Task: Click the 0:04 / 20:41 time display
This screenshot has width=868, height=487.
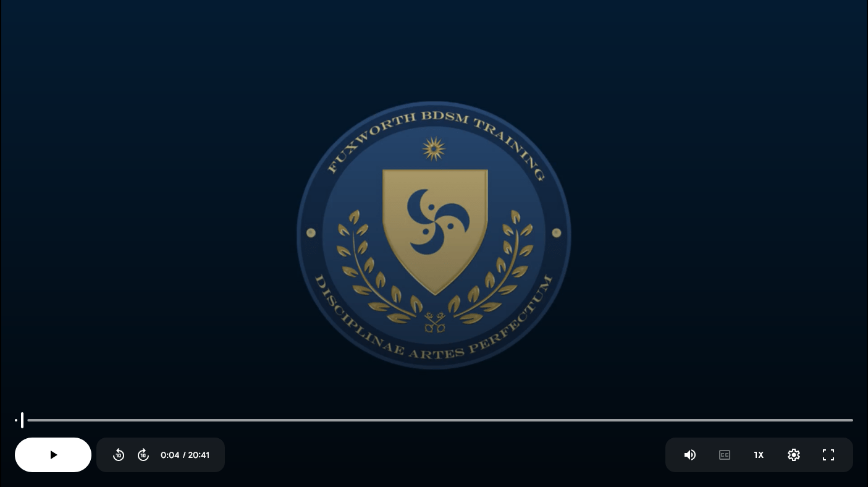Action: 185,455
